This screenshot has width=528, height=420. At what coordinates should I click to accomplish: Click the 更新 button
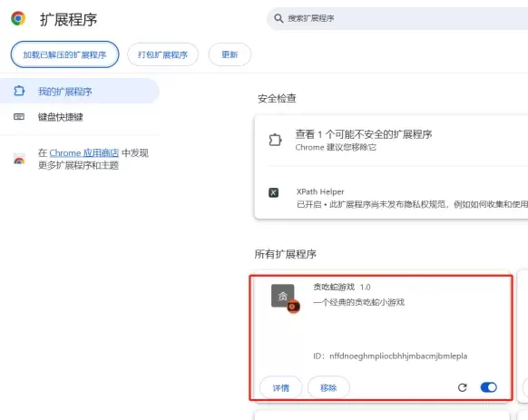[x=230, y=54]
